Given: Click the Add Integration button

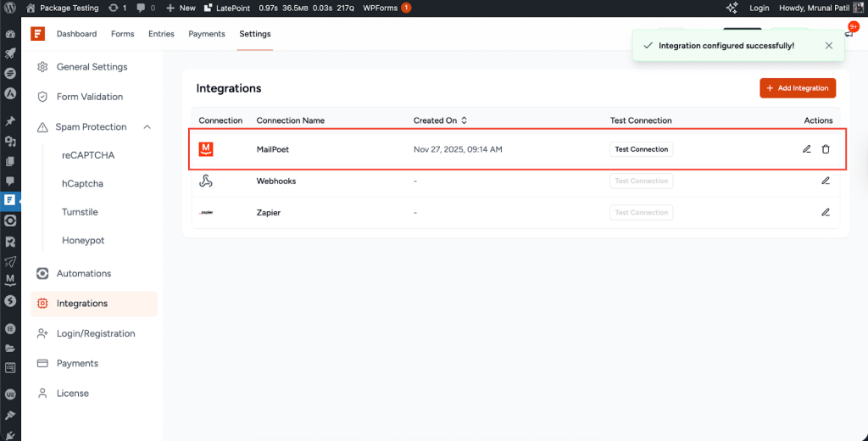Looking at the screenshot, I should pyautogui.click(x=798, y=88).
